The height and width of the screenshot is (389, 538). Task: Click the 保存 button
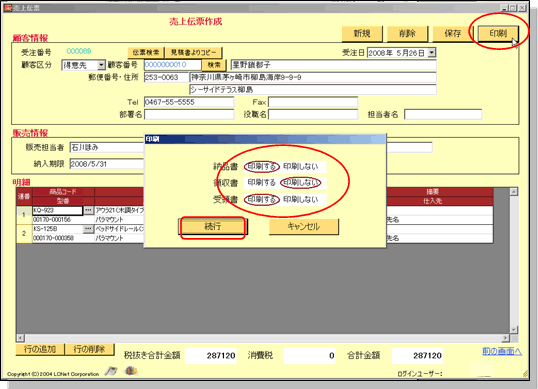[453, 34]
